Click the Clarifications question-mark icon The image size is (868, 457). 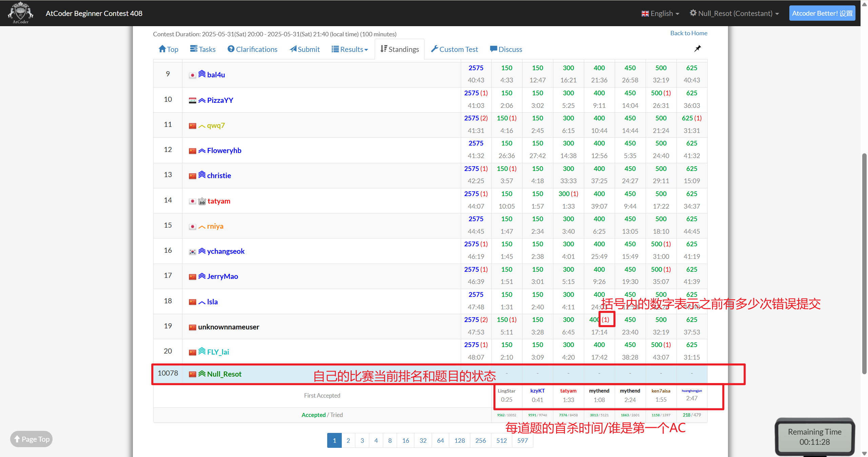pos(231,49)
